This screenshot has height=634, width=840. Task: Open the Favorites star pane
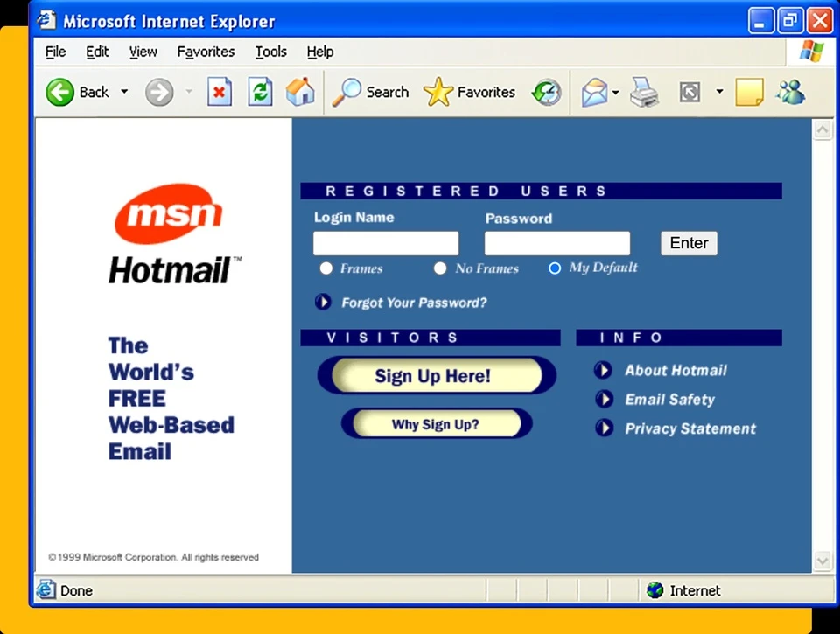(470, 92)
